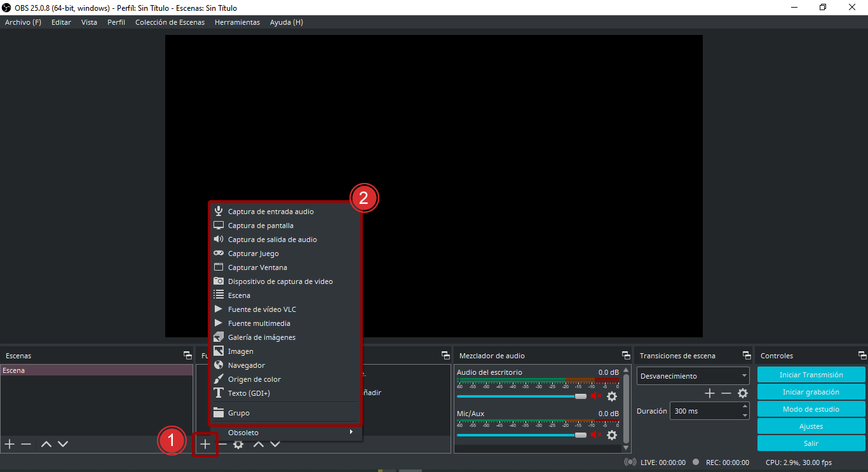This screenshot has height=472, width=868.
Task: Choose Galería de imágenes source
Action: (x=285, y=337)
